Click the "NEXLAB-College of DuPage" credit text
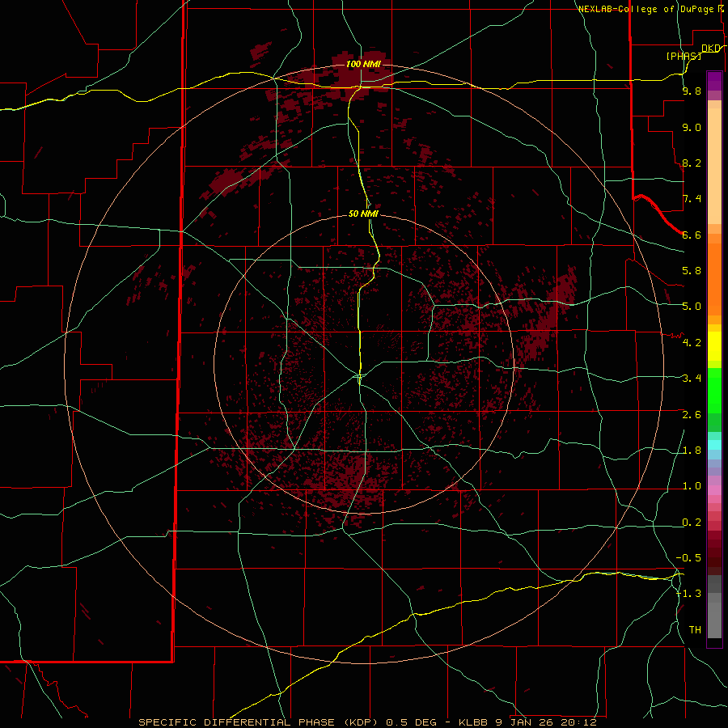The width and height of the screenshot is (728, 728). [x=645, y=9]
